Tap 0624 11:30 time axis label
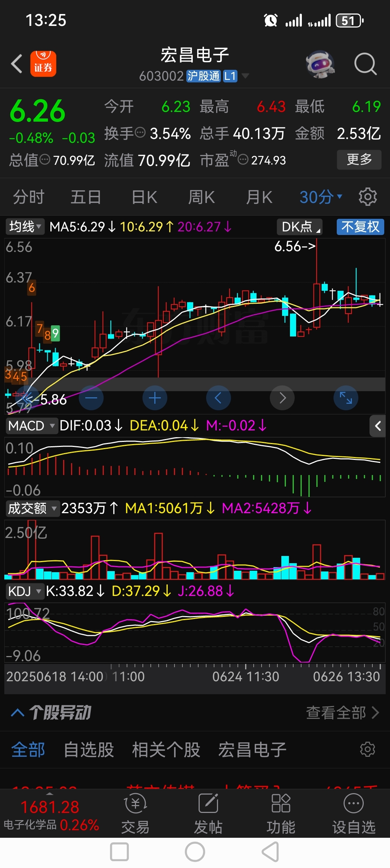Viewport: 390px width, 868px height. (x=246, y=677)
